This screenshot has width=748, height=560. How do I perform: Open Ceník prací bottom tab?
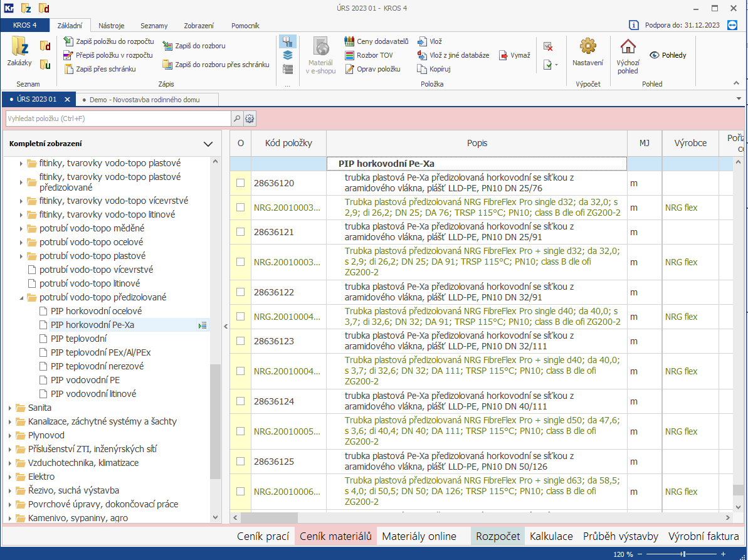(x=263, y=537)
